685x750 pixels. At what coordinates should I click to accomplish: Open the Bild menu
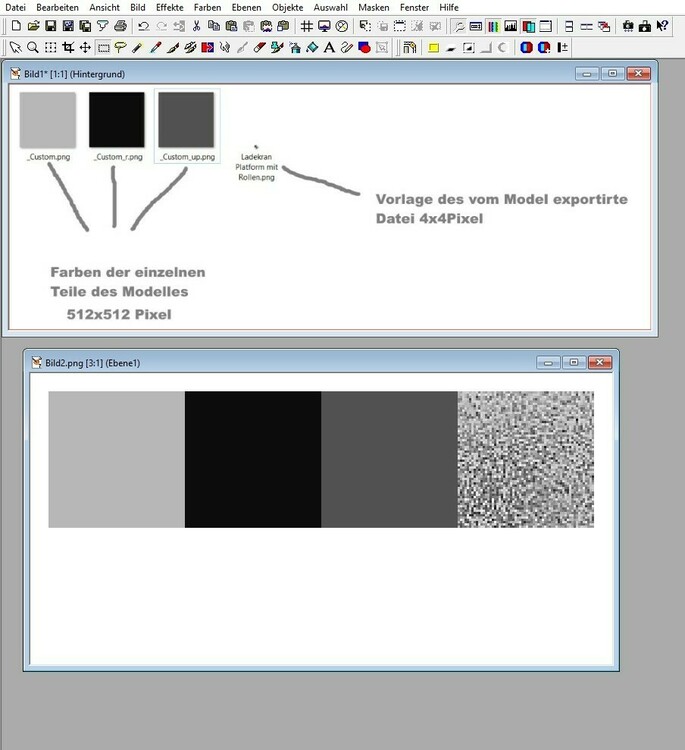[x=138, y=8]
